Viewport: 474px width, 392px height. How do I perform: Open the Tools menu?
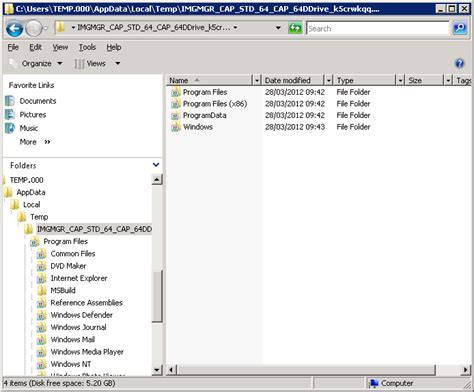(x=87, y=47)
